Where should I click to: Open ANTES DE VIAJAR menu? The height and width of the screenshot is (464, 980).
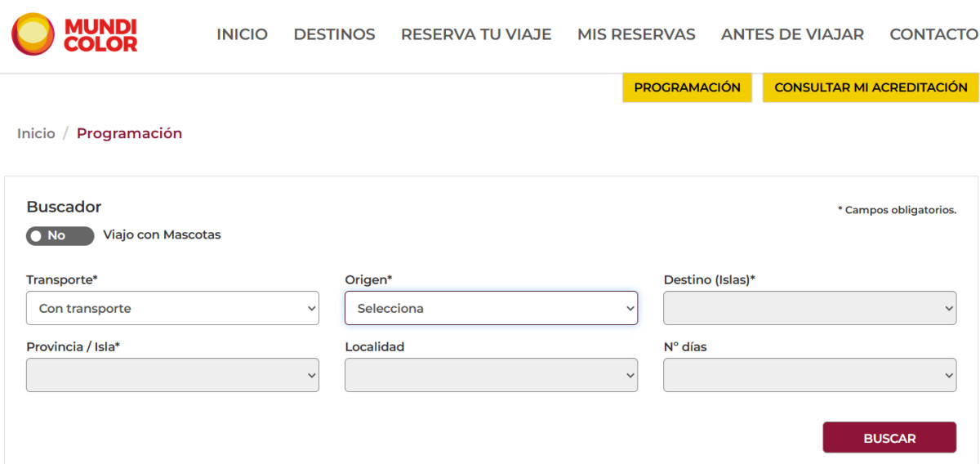[792, 34]
